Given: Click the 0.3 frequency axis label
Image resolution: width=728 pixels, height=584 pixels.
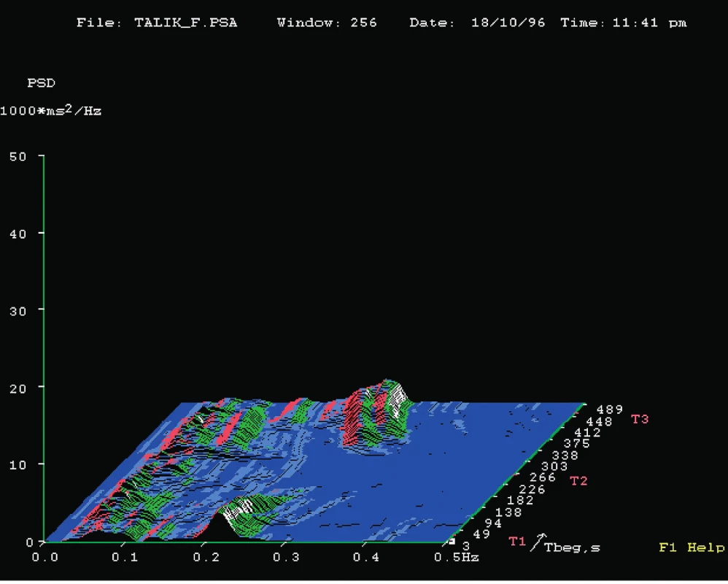Looking at the screenshot, I should pyautogui.click(x=286, y=557).
